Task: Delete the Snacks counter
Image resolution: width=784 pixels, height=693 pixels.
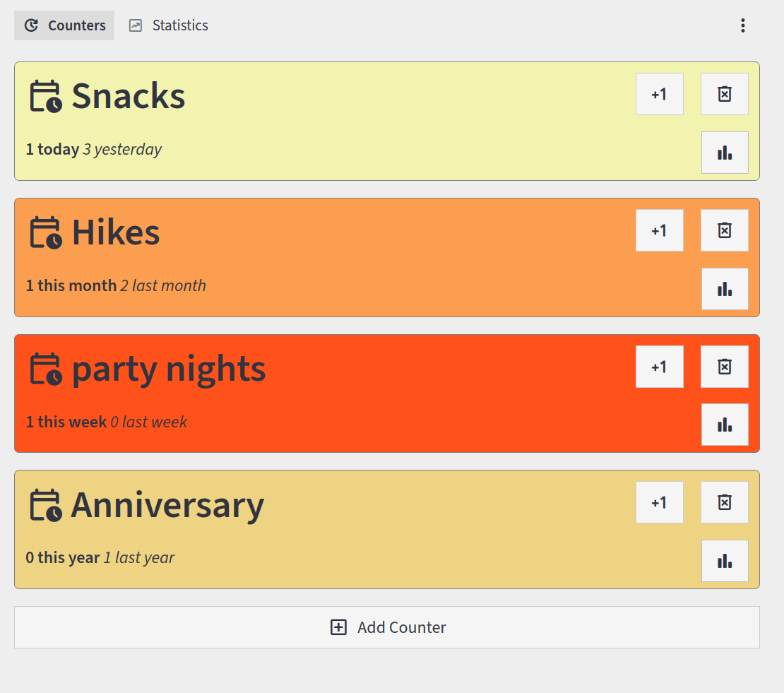Action: tap(724, 94)
